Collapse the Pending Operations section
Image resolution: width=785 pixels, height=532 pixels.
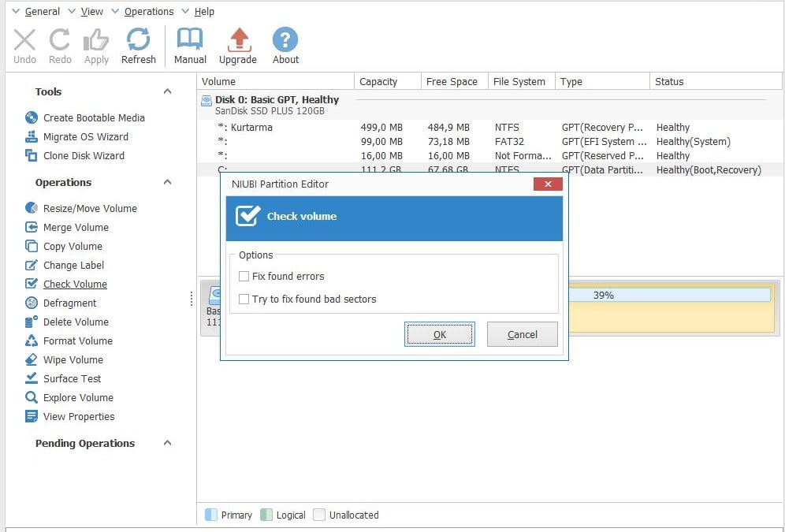(x=167, y=443)
